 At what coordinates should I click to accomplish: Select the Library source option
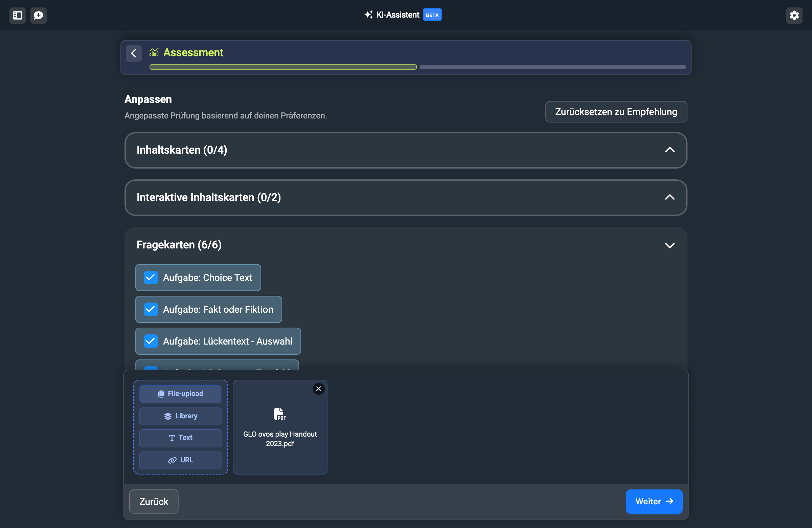(x=180, y=416)
